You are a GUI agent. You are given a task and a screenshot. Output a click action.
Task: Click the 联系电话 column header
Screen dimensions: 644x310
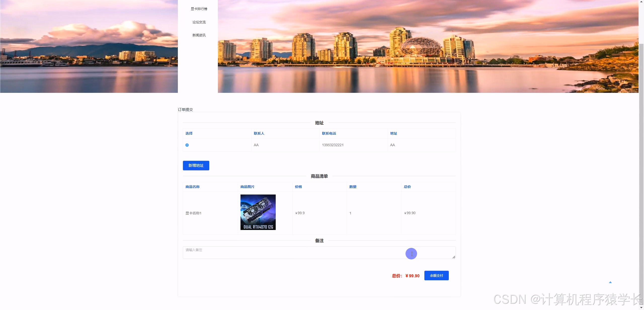(329, 133)
